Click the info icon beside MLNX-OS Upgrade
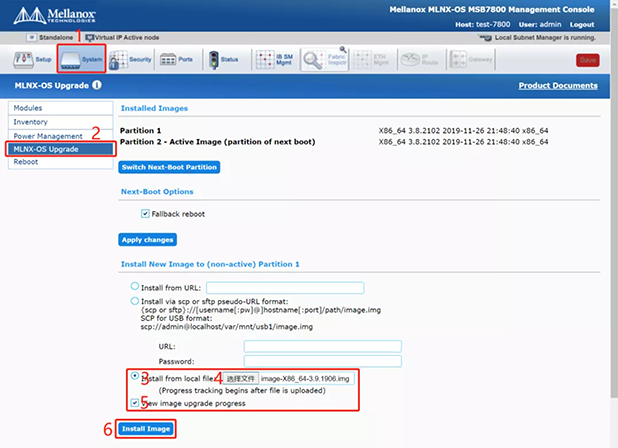The height and width of the screenshot is (448, 618). (97, 85)
